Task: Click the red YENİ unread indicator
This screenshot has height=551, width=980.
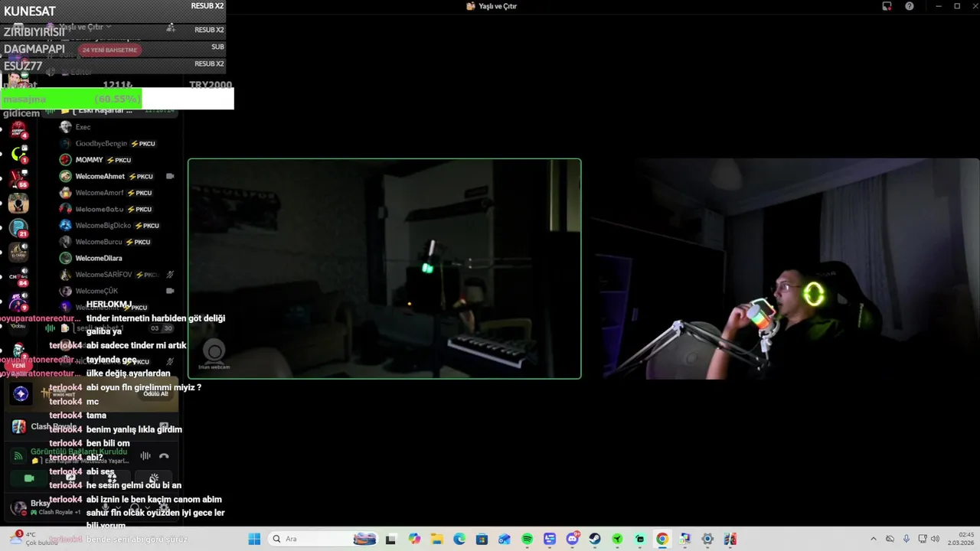Action: [18, 366]
